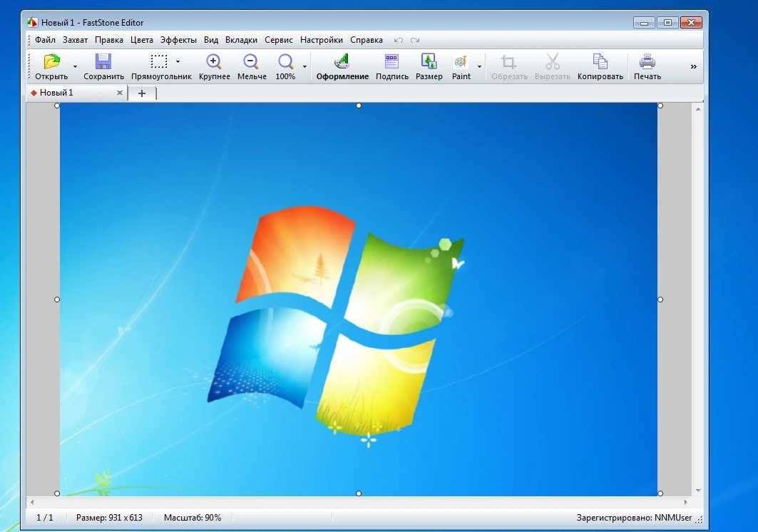The width and height of the screenshot is (758, 532).
Task: Close the Новый 1 tab
Action: pos(119,93)
